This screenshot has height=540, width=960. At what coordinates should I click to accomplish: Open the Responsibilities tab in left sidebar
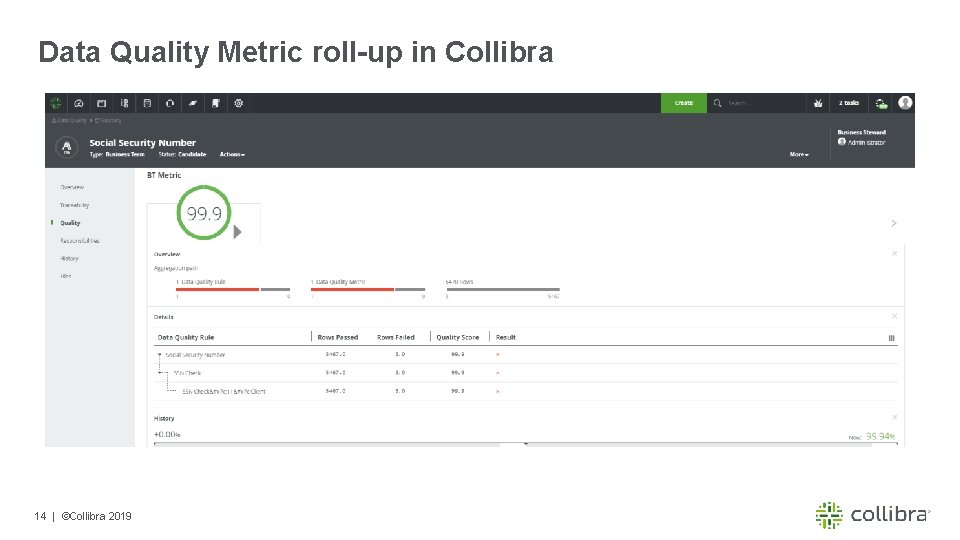(x=80, y=241)
